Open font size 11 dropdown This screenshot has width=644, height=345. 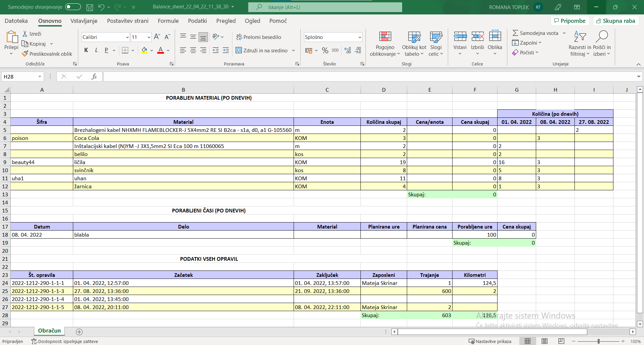(148, 37)
